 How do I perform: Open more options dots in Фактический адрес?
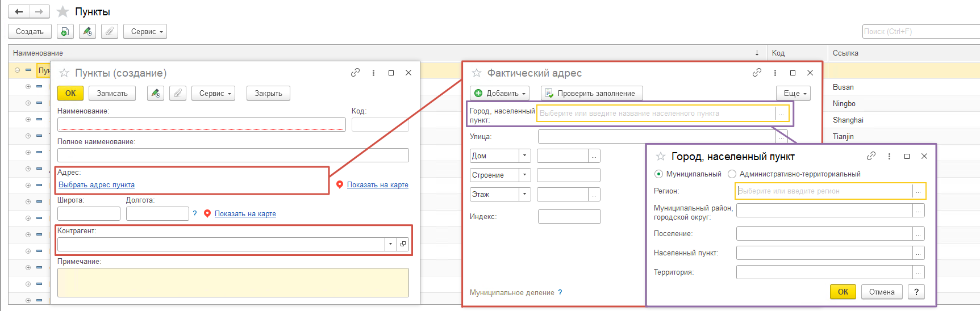click(x=775, y=73)
